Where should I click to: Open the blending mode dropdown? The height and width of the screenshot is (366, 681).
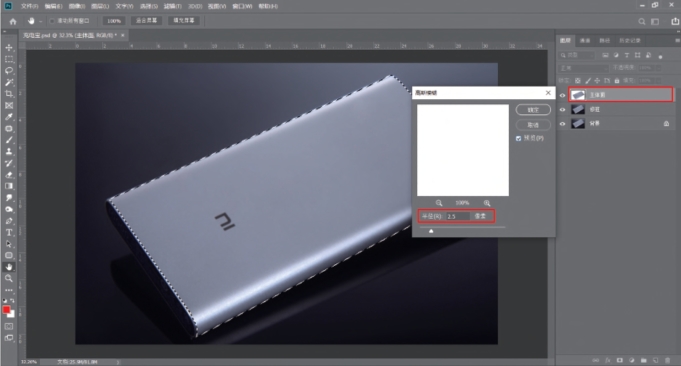584,68
